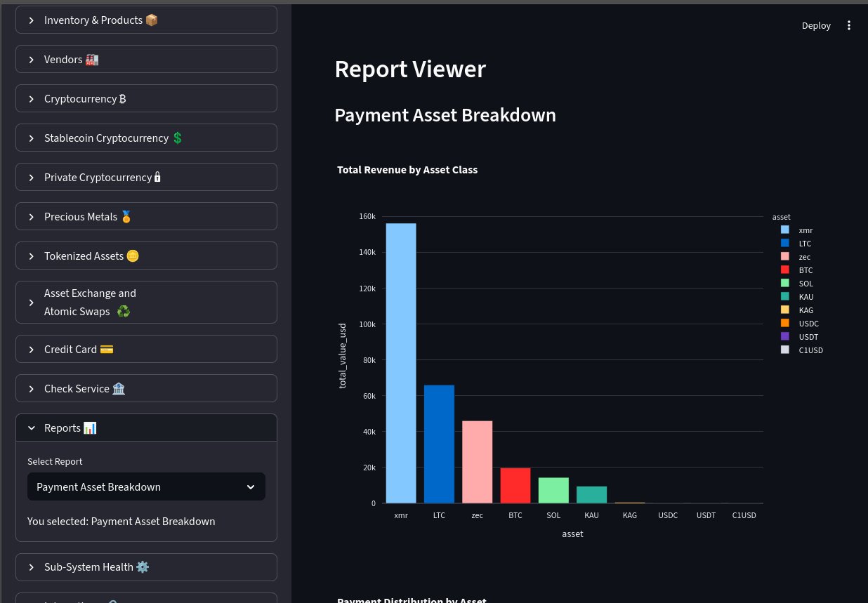
Task: Collapse the Reports section
Action: (x=146, y=428)
